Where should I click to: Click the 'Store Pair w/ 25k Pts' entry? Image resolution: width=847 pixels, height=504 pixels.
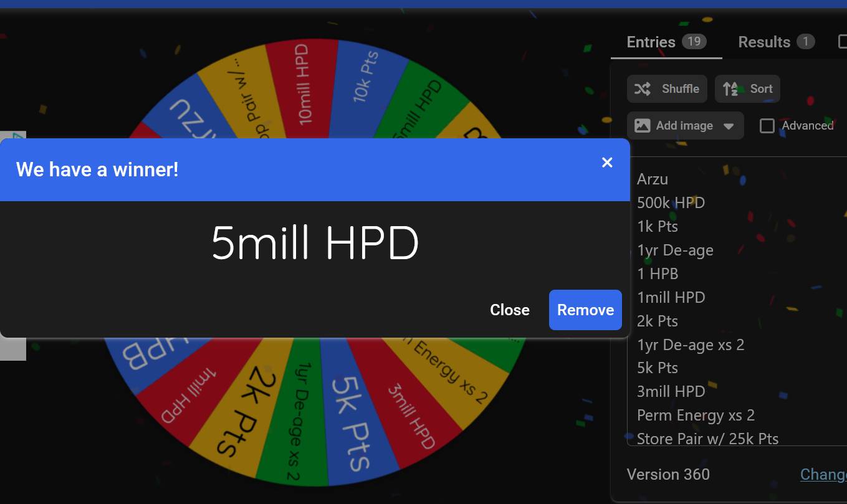[x=708, y=439]
